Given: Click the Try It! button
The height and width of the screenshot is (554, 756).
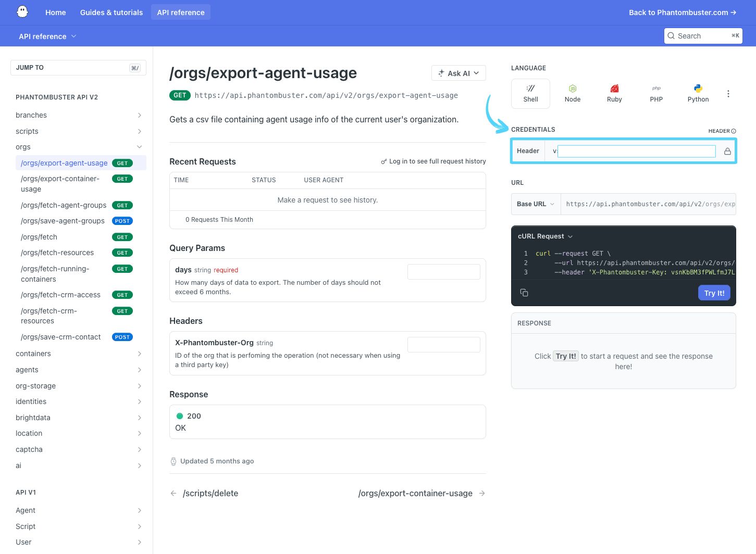Looking at the screenshot, I should click(x=714, y=293).
